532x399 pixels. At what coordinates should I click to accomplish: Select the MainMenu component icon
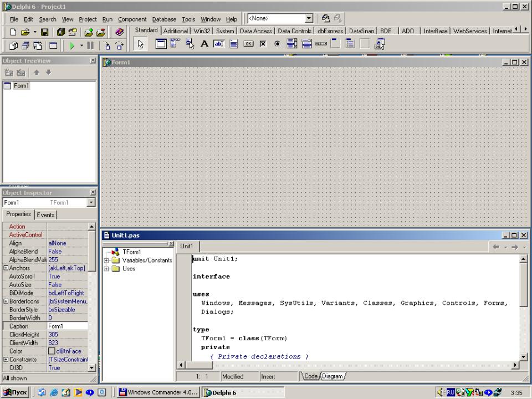tap(175, 44)
